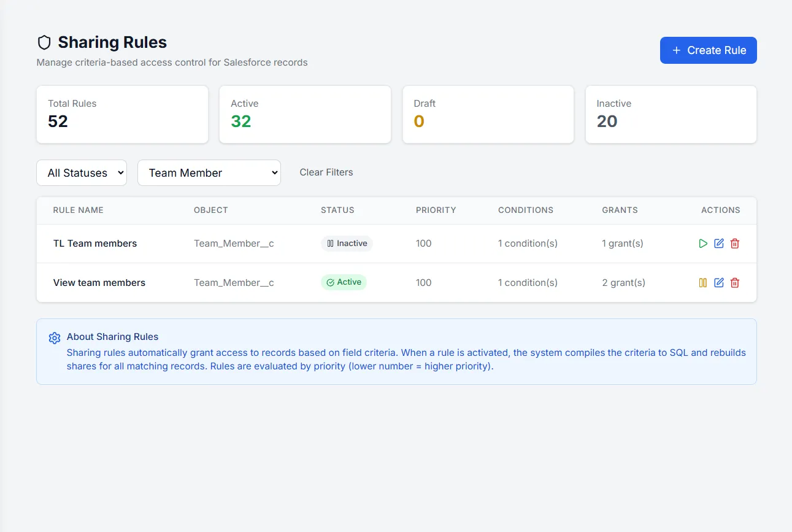Click the shield icon beside Sharing Rules
792x532 pixels.
coord(44,42)
